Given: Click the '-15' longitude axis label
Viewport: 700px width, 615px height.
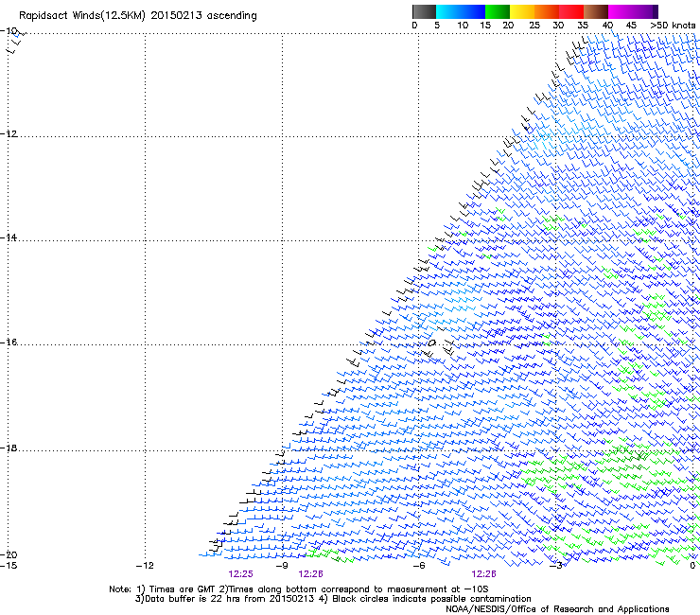Looking at the screenshot, I should 9,566.
